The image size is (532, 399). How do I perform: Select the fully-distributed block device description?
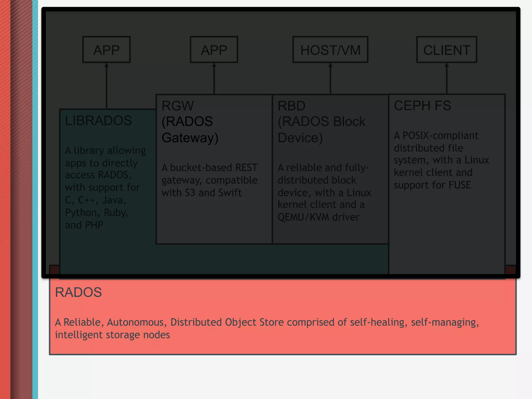[324, 192]
